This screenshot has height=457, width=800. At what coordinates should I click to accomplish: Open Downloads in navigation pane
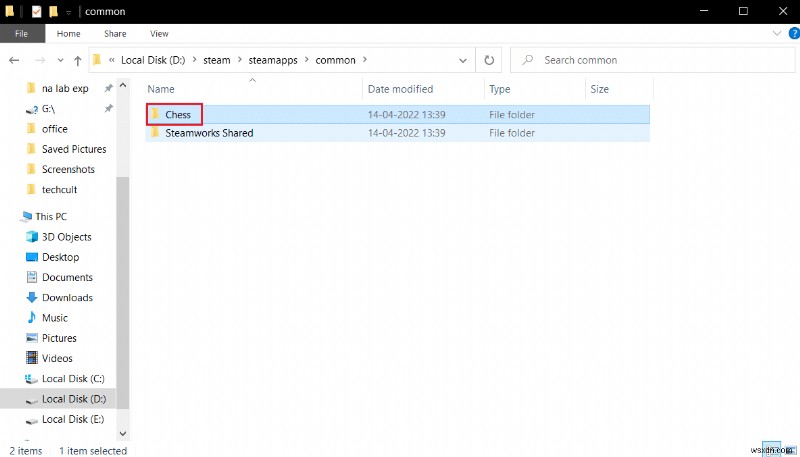(67, 298)
